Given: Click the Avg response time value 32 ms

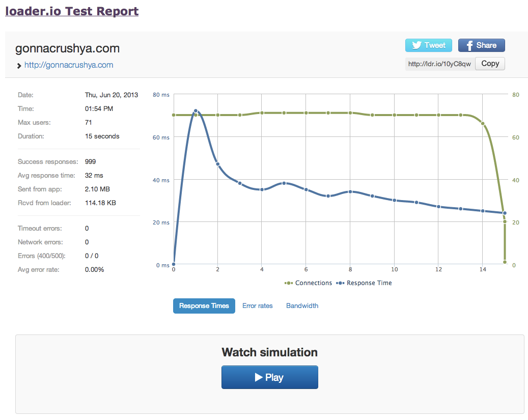Looking at the screenshot, I should tap(94, 176).
